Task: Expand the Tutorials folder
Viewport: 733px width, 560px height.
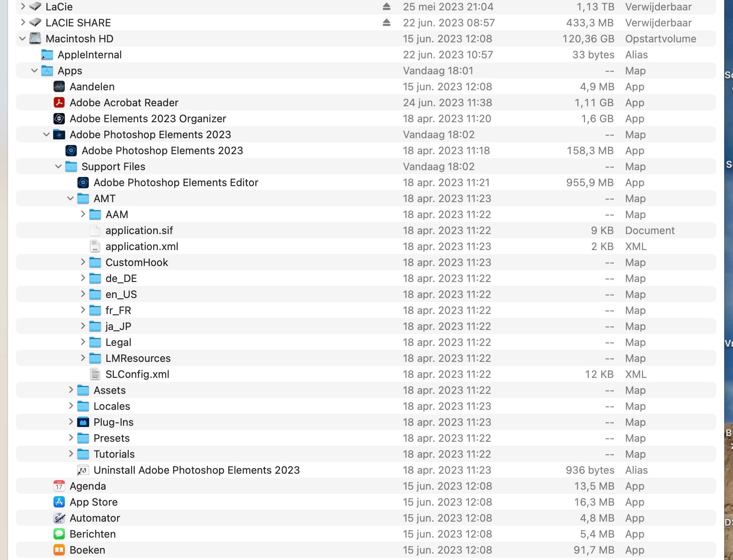Action: click(71, 454)
